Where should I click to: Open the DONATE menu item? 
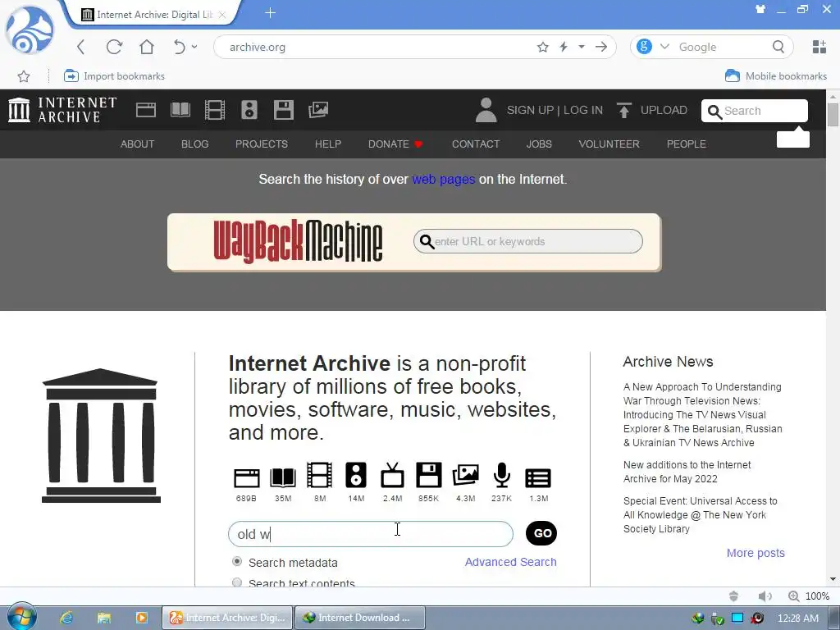pyautogui.click(x=395, y=144)
